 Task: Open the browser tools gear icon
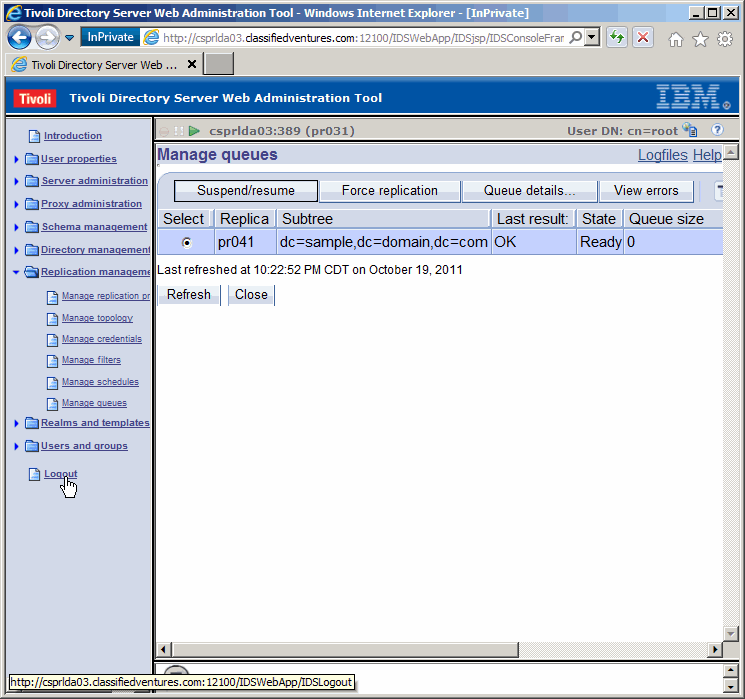(x=724, y=39)
